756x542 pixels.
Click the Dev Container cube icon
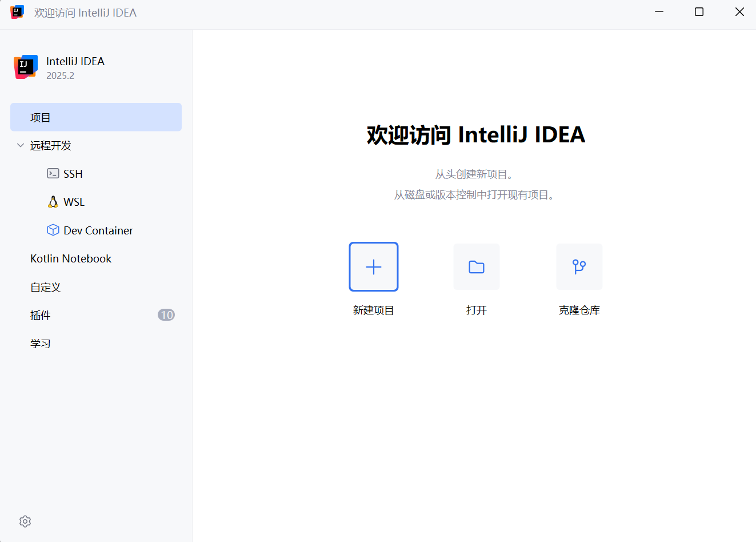[x=53, y=230]
